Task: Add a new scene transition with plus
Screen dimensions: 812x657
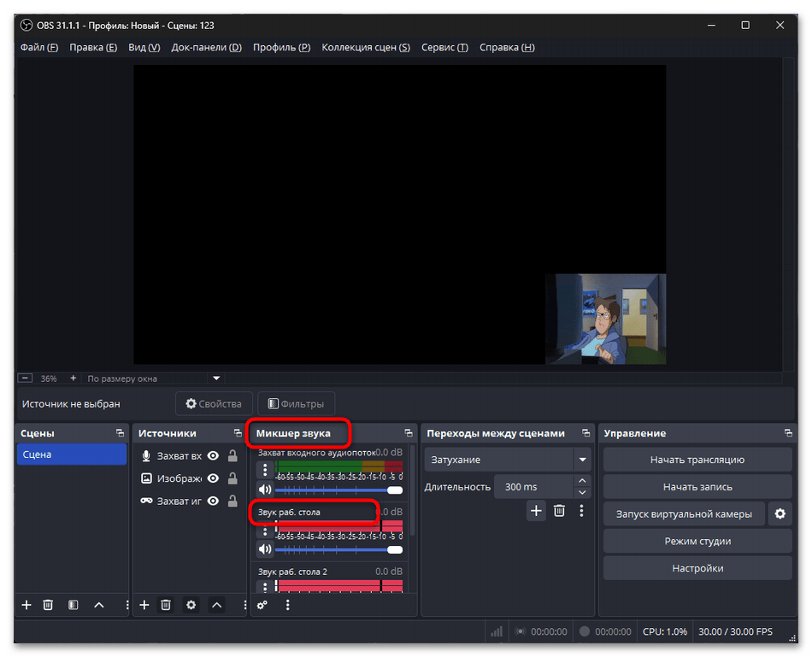Action: tap(536, 511)
